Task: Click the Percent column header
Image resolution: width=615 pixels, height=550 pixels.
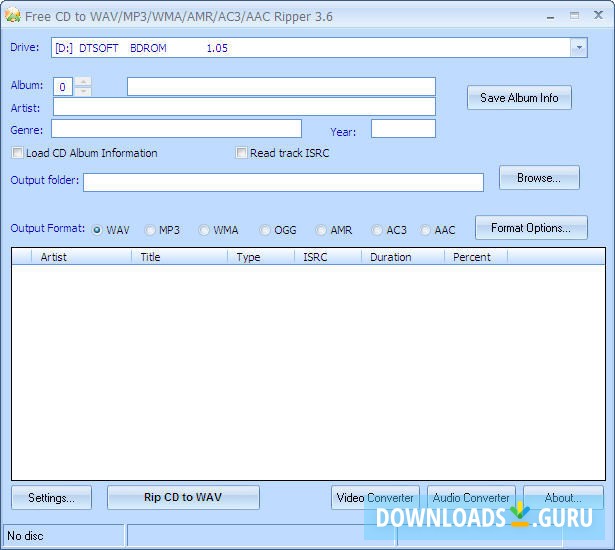Action: pyautogui.click(x=476, y=257)
